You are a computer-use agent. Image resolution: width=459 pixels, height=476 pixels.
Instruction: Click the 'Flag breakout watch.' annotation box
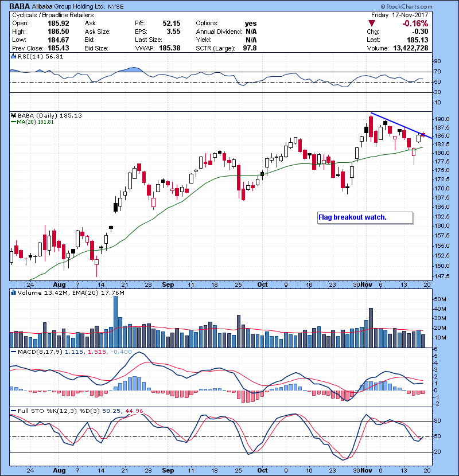365,218
